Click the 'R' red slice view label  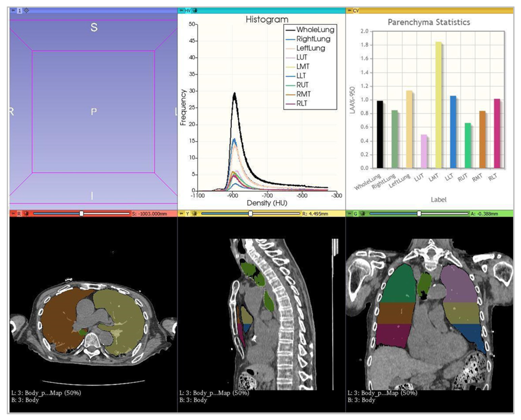coord(19,214)
